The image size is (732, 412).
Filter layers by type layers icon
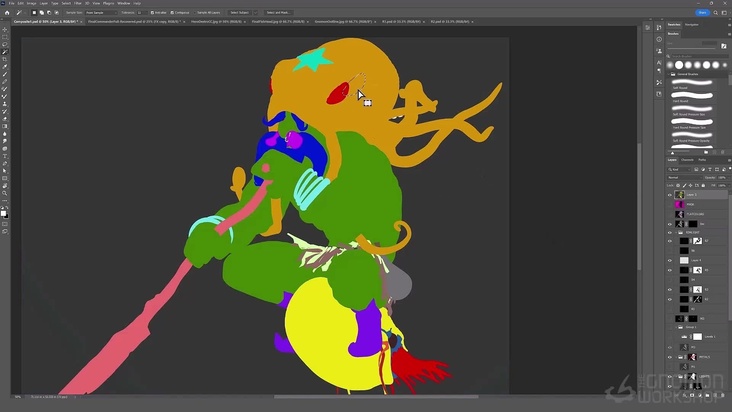coord(710,169)
